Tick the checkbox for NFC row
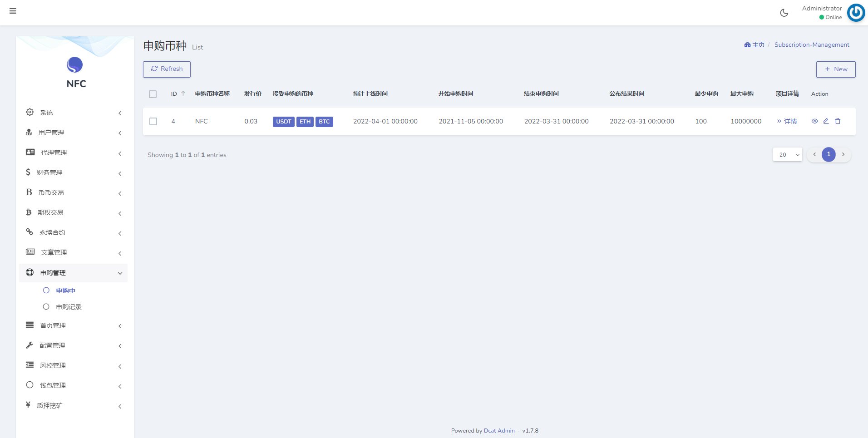 tap(153, 121)
